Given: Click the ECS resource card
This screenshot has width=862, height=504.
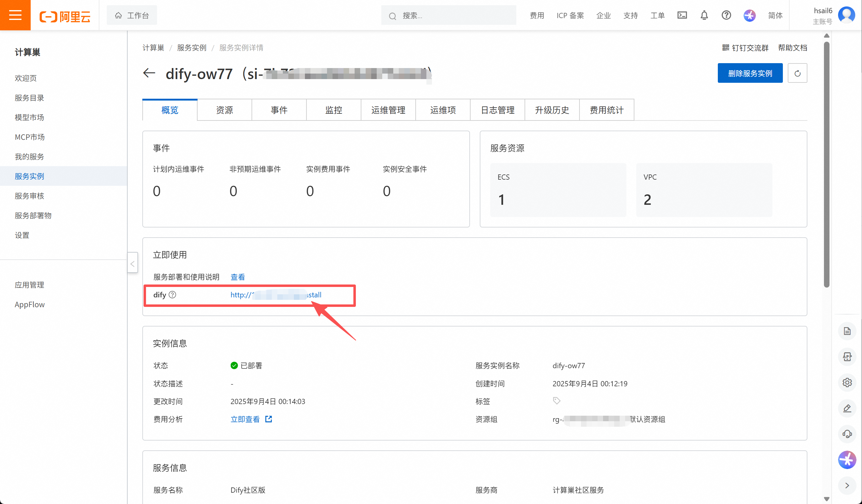Looking at the screenshot, I should 558,190.
